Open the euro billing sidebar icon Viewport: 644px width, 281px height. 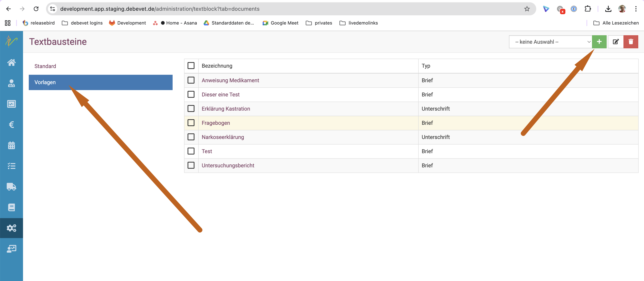12,124
